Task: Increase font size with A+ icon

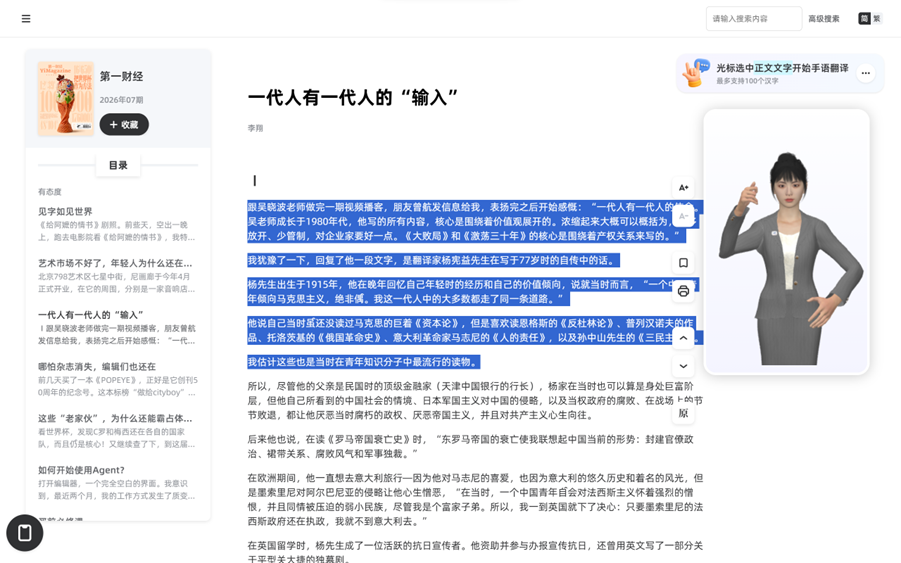Action: [x=683, y=188]
